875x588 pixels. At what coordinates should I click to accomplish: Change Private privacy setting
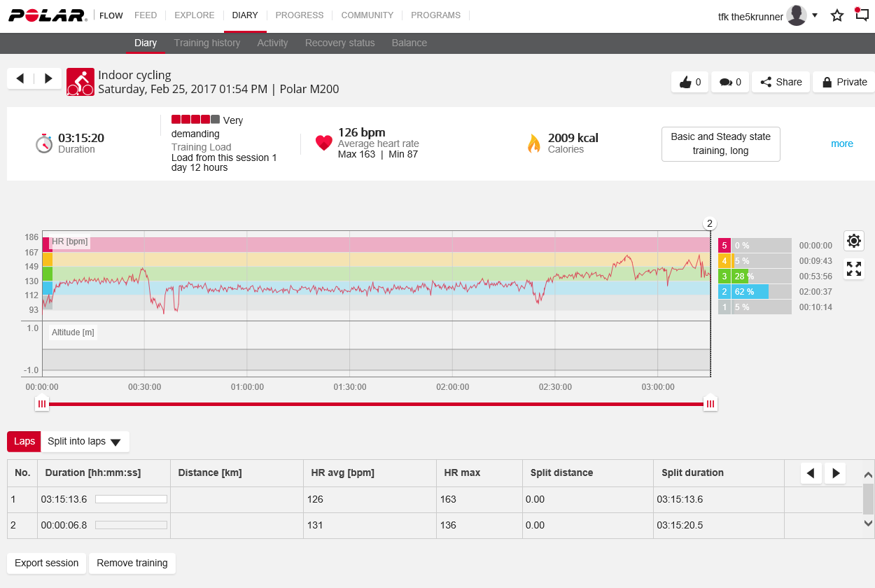844,82
